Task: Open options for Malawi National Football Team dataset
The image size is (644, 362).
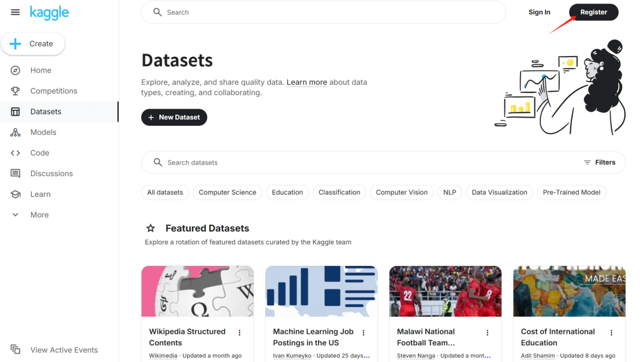Action: [x=487, y=332]
